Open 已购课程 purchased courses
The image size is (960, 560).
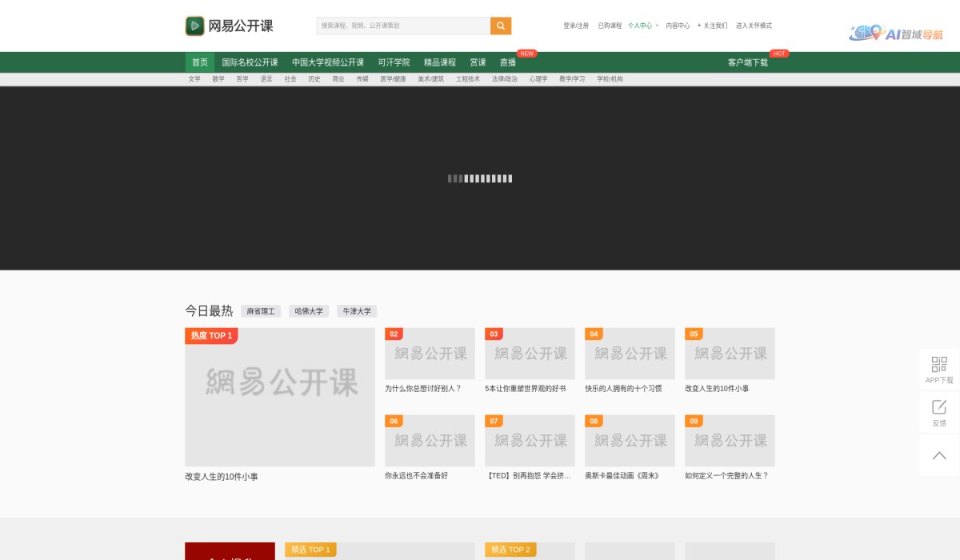tap(610, 26)
